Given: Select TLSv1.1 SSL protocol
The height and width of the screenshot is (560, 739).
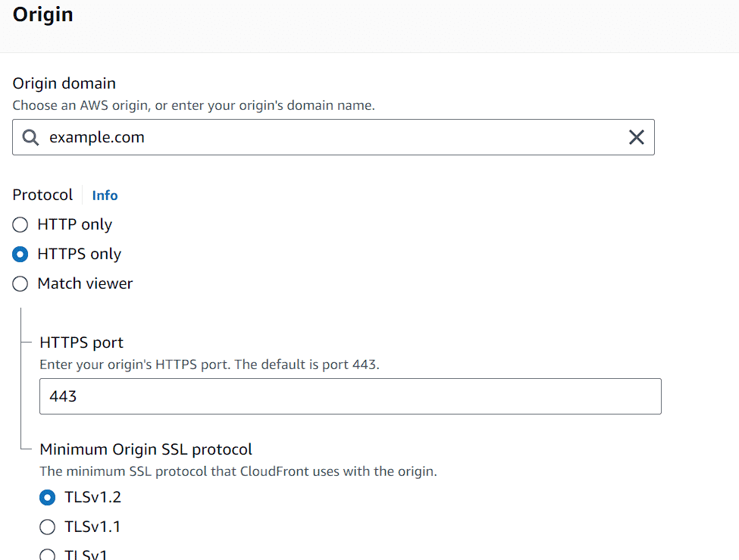Looking at the screenshot, I should [x=47, y=527].
